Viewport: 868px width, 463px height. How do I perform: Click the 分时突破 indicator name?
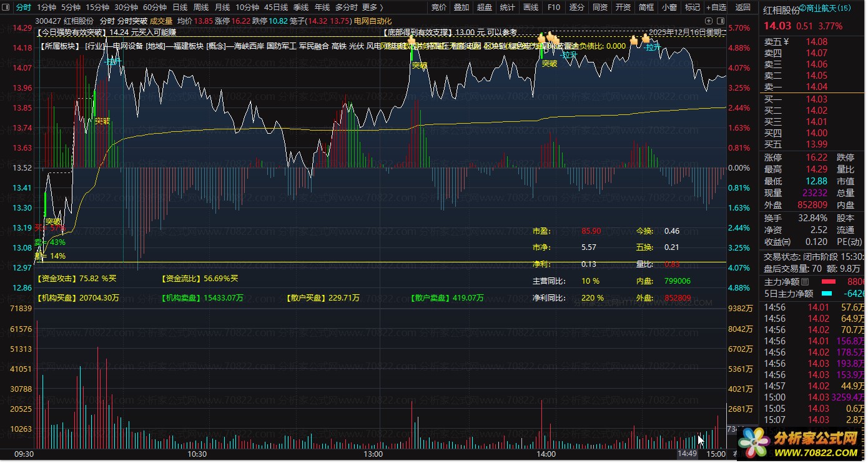pyautogui.click(x=132, y=21)
